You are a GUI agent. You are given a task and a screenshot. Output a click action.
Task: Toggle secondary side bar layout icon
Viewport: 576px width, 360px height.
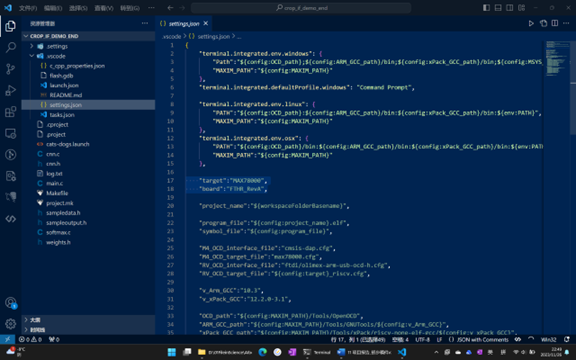click(510, 8)
